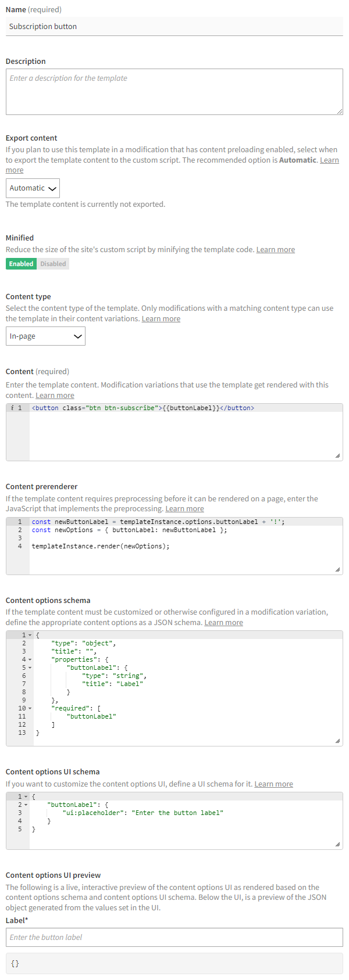The width and height of the screenshot is (349, 980).
Task: Click the Enabled segment of the Minified control
Action: tap(21, 263)
